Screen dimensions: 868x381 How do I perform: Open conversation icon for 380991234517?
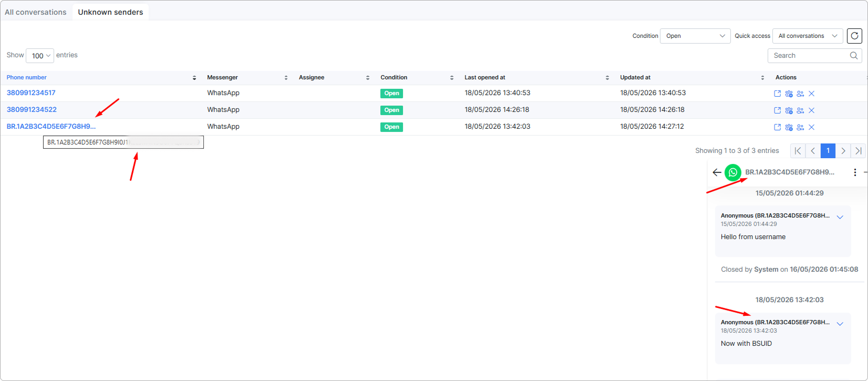[777, 94]
